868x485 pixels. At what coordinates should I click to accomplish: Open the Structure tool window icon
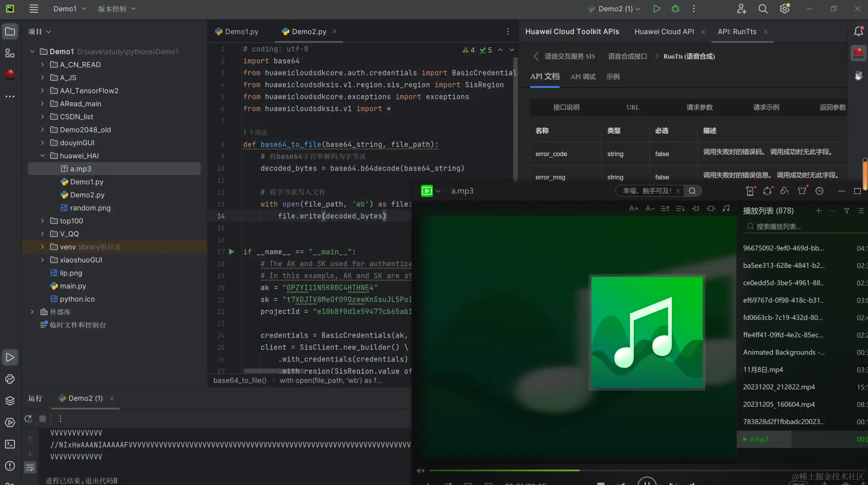10,53
